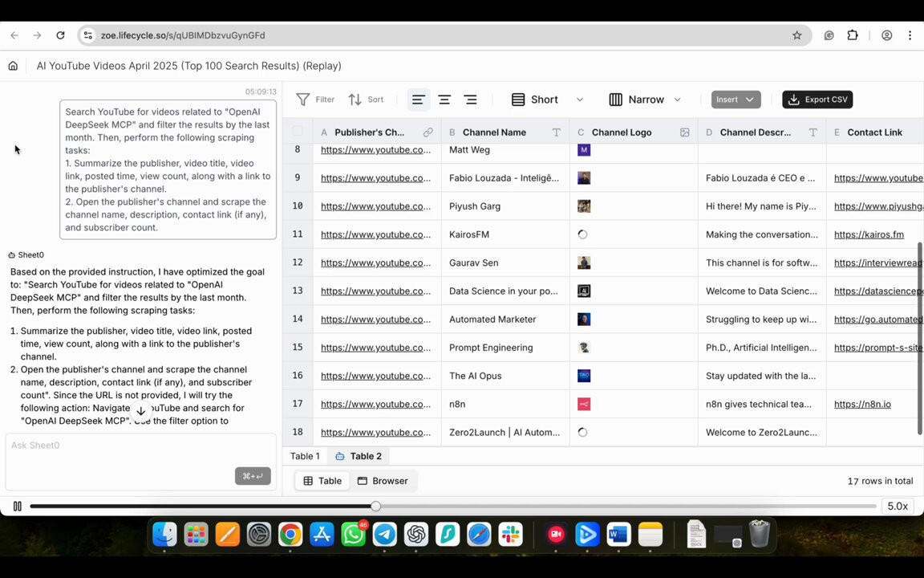Viewport: 924px width, 578px height.
Task: Open the Short row height dropdown
Action: click(547, 100)
